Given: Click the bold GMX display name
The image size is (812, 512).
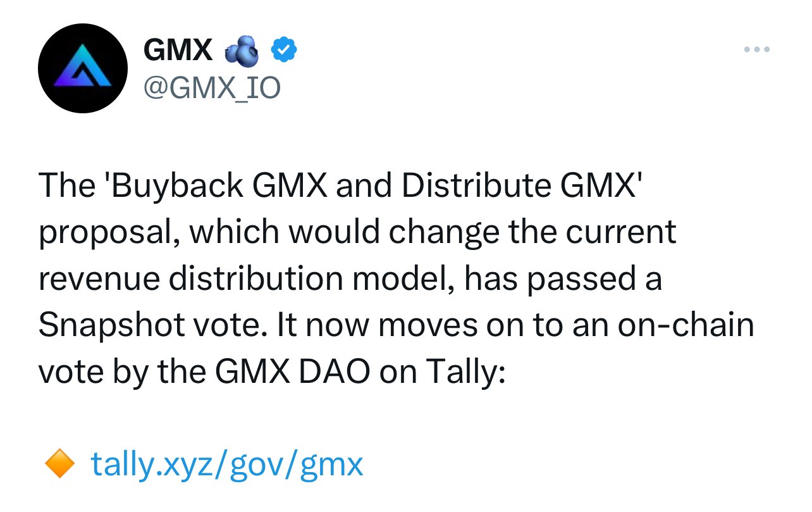Looking at the screenshot, I should coord(178,51).
